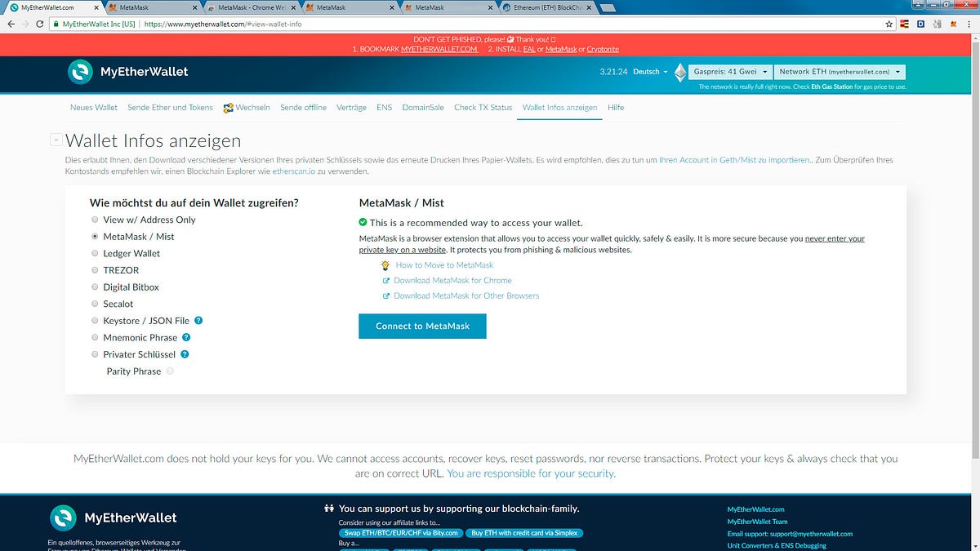Click the lightbulb icon beside How to Move
The image size is (980, 551).
pos(385,265)
